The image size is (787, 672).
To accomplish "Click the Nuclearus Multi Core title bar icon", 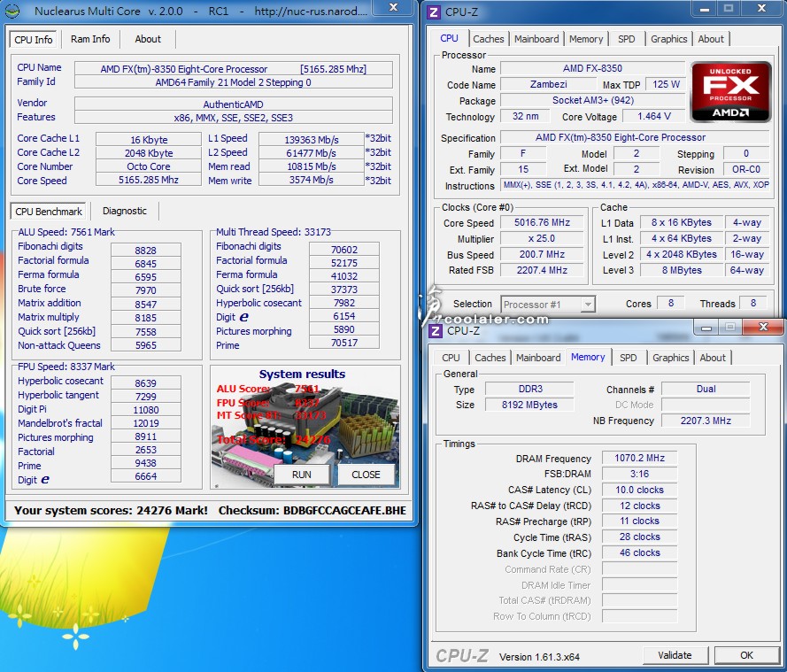I will tap(12, 11).
